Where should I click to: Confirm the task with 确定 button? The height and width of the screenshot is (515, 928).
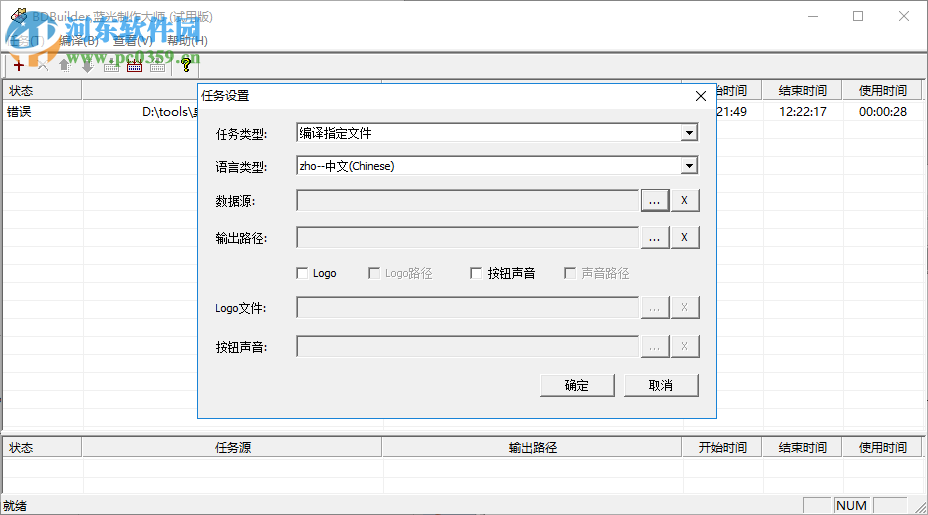pos(577,385)
